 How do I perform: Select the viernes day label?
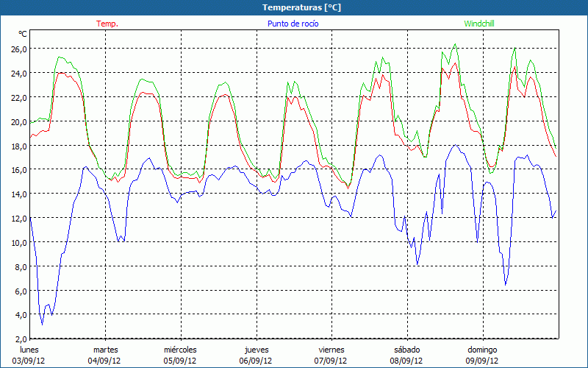coord(331,350)
